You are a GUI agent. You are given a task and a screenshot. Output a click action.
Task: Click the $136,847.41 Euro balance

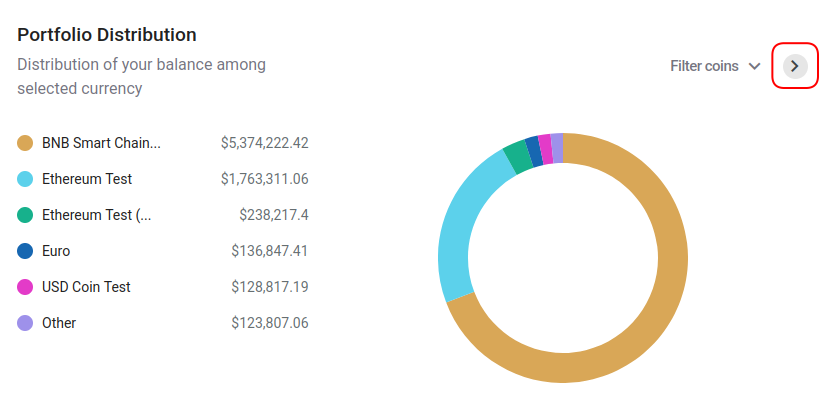point(269,251)
